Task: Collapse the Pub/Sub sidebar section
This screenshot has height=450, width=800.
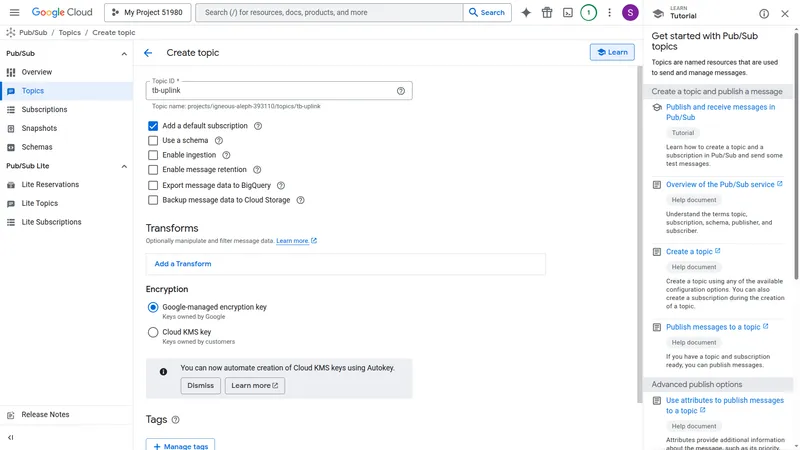Action: 124,54
